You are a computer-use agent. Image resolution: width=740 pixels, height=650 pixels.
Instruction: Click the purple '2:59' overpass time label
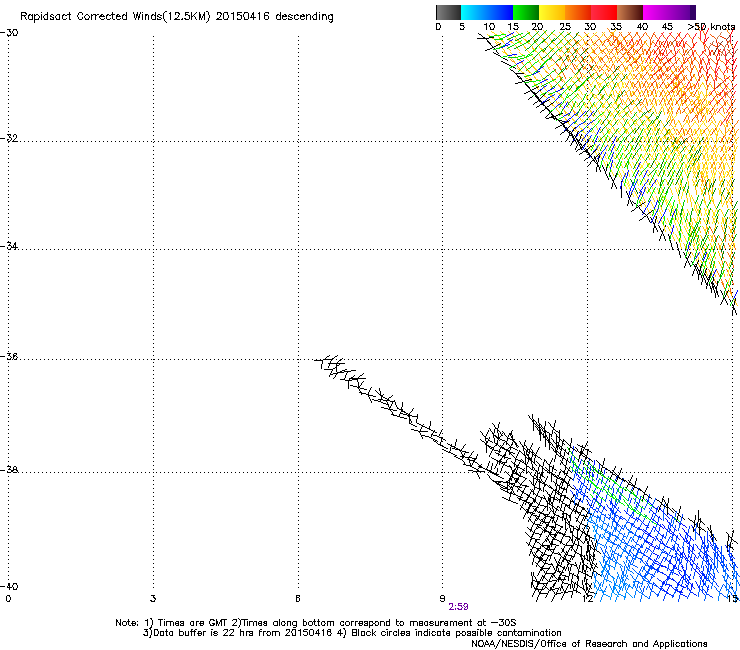[x=458, y=607]
